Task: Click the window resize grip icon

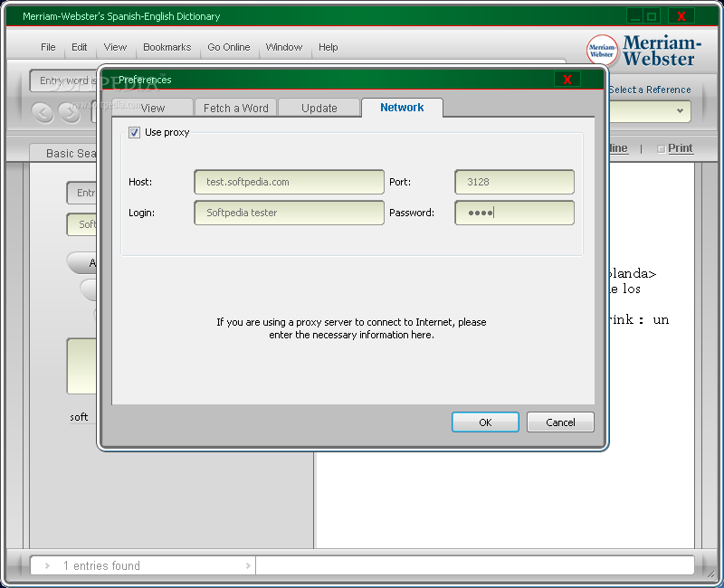Action: tap(710, 574)
